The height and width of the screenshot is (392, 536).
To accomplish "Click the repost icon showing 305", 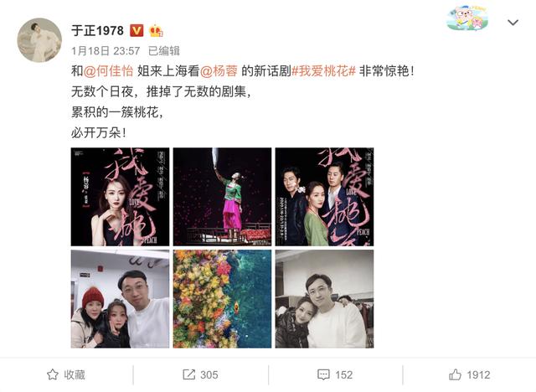I will (x=188, y=374).
